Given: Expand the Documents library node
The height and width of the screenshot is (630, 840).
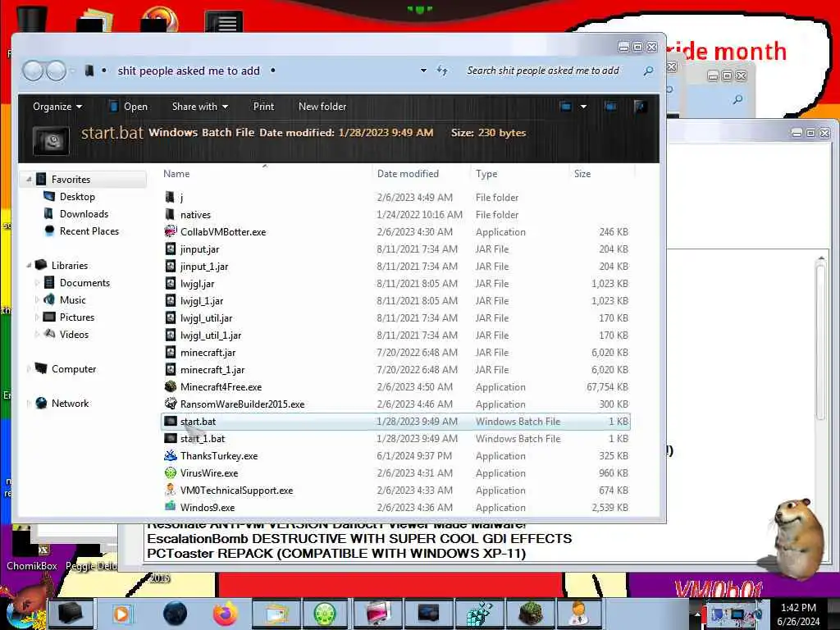Looking at the screenshot, I should tap(37, 282).
